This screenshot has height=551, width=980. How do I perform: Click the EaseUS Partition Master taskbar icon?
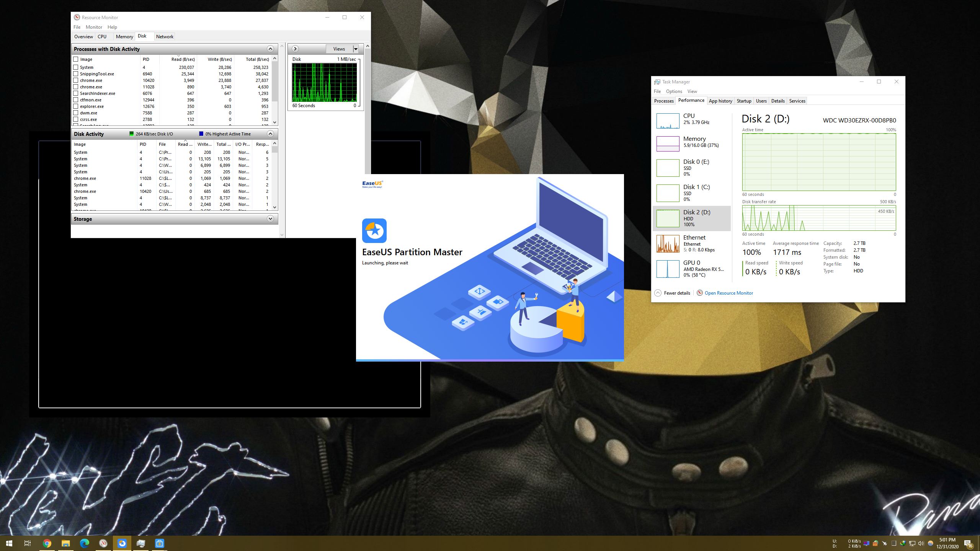click(122, 543)
